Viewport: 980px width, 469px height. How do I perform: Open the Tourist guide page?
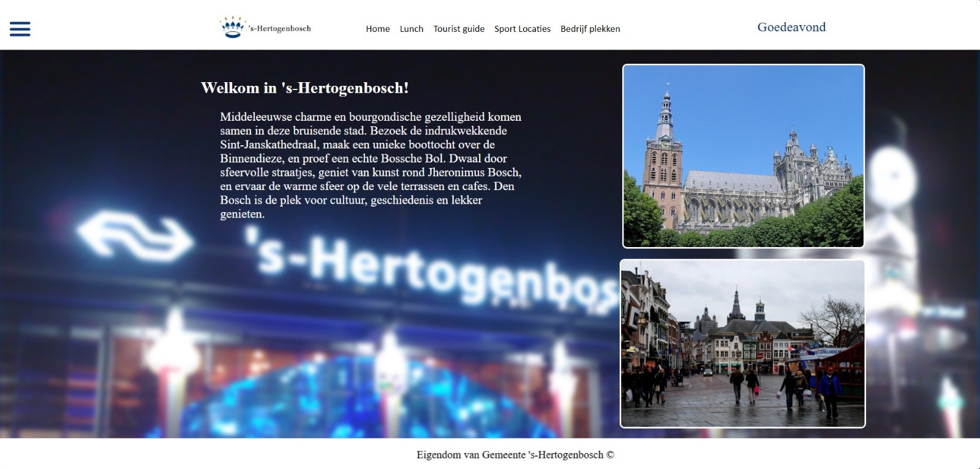[x=459, y=29]
